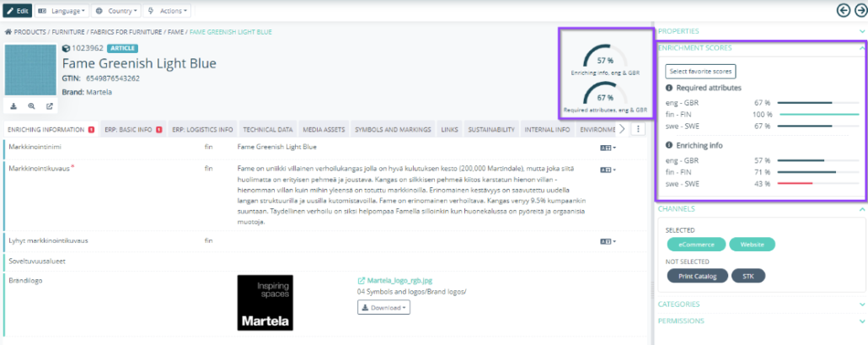Screen dimensions: 868x345
Task: Open translation dropdown for Markkinointikuvaus row
Action: point(608,170)
